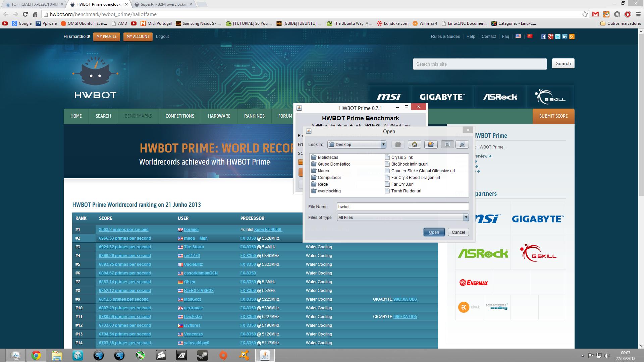
Task: Switch site language via US flag icon
Action: tap(518, 36)
